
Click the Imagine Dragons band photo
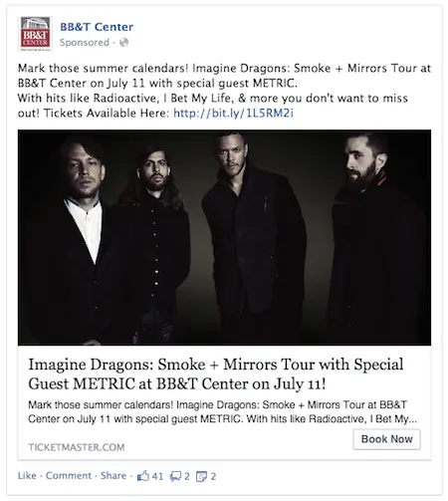(224, 237)
